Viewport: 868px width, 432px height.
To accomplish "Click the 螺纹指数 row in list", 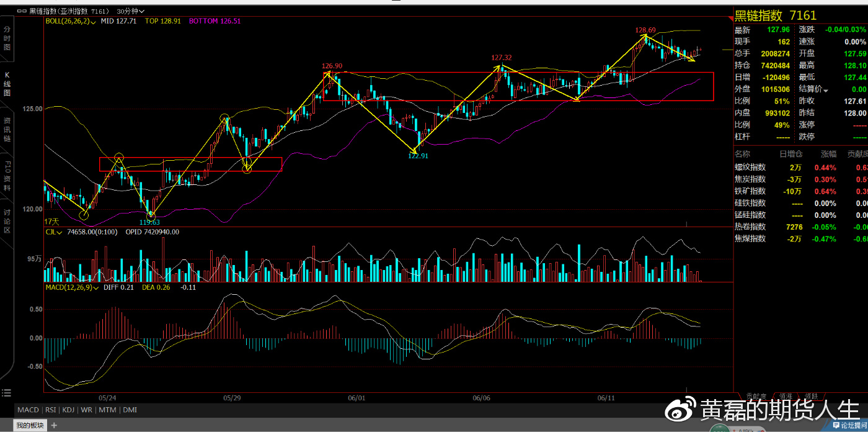I will [x=800, y=167].
